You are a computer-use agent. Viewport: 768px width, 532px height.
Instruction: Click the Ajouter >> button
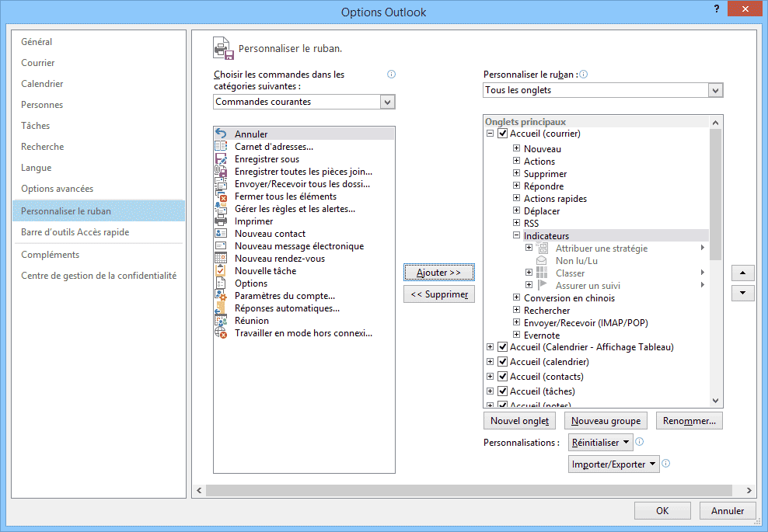(439, 273)
